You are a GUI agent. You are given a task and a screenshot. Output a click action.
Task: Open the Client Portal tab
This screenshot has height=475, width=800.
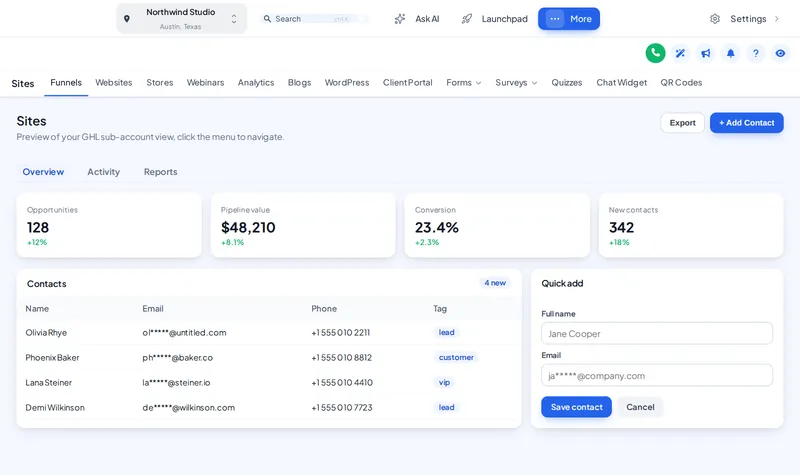coord(408,83)
